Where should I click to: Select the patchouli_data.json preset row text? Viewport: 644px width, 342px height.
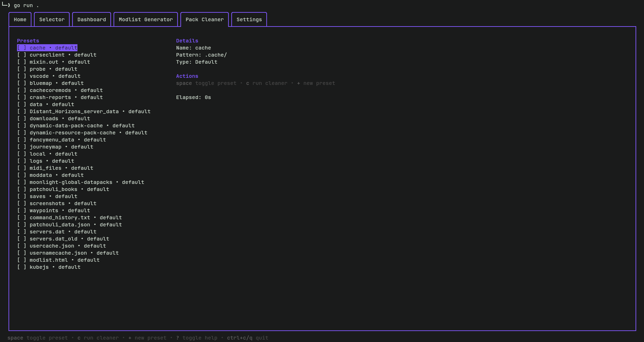coord(76,225)
